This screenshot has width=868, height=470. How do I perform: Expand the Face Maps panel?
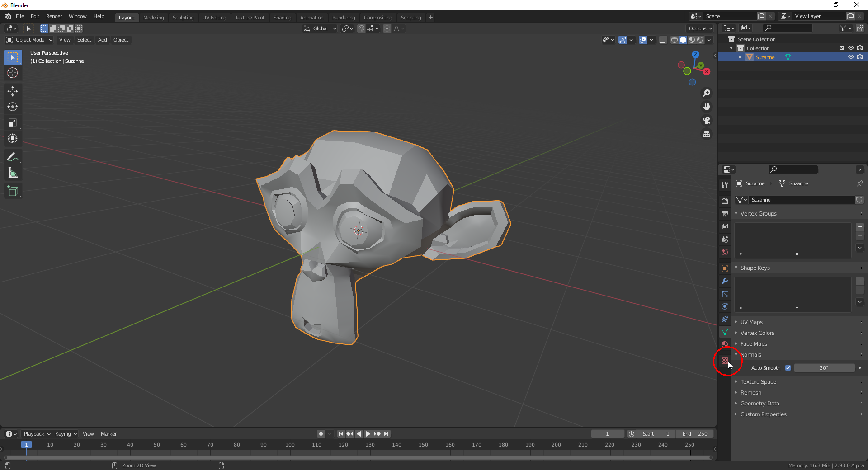click(754, 344)
